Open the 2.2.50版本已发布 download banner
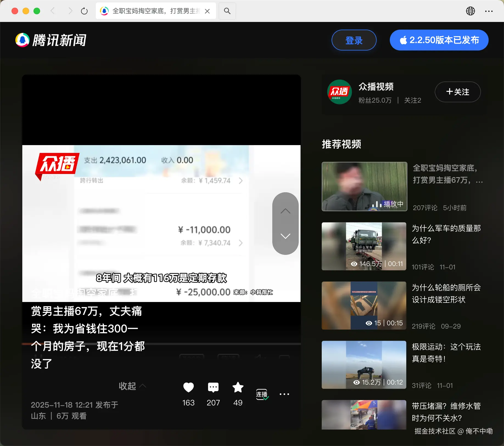 pos(438,40)
